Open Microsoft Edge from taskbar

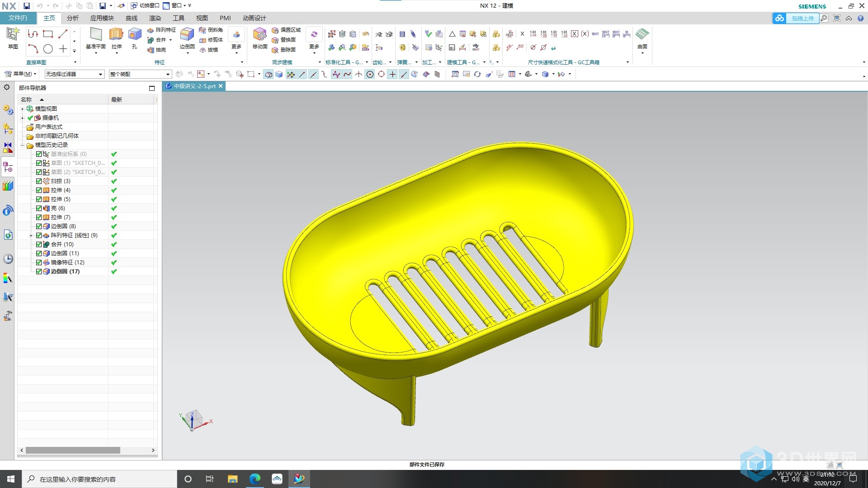[255, 479]
